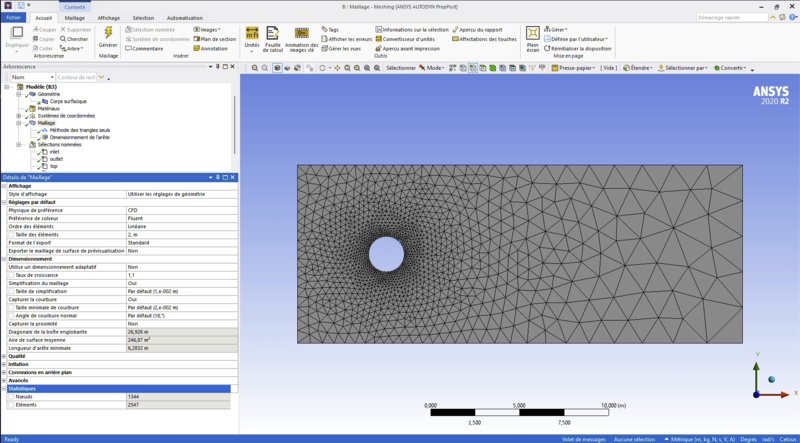
Task: Toggle the Taille de simplification checkbox
Action: pyautogui.click(x=11, y=291)
